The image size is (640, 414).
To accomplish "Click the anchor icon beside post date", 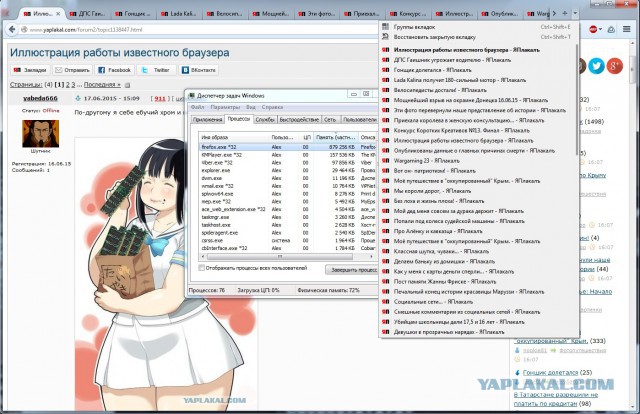I will point(78,98).
